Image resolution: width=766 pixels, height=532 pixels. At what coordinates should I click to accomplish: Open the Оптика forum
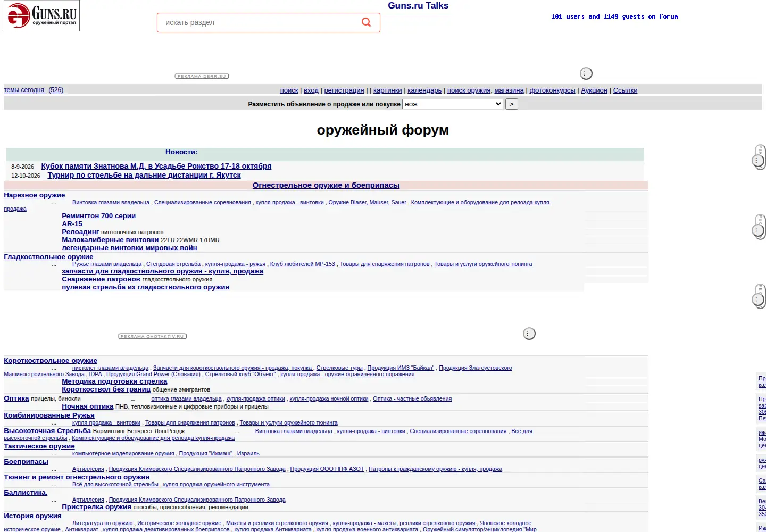click(x=16, y=398)
